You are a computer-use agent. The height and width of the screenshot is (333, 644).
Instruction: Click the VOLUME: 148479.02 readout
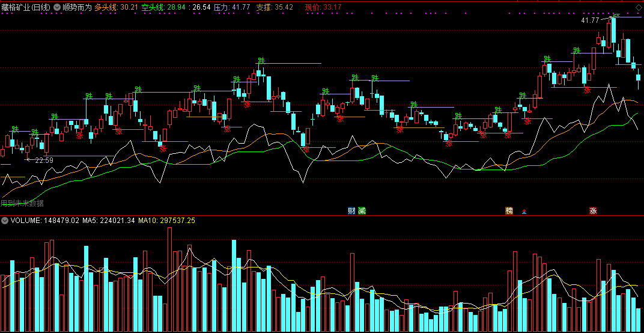point(45,221)
